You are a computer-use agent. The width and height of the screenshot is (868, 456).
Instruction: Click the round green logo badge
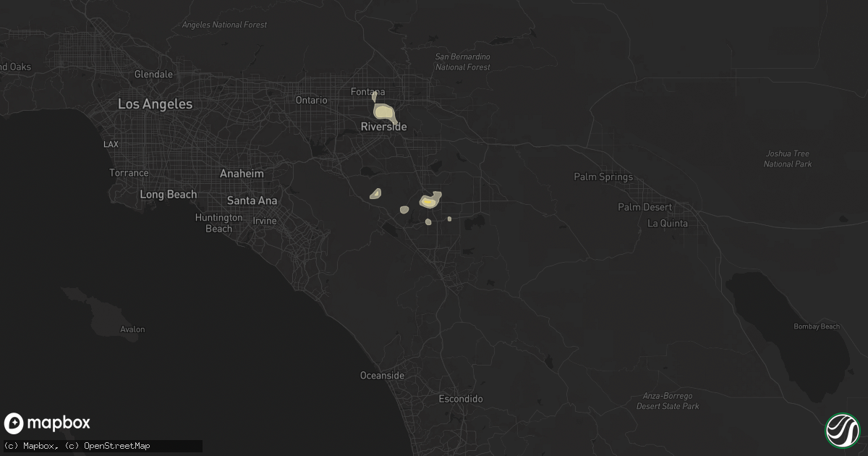pos(843,431)
